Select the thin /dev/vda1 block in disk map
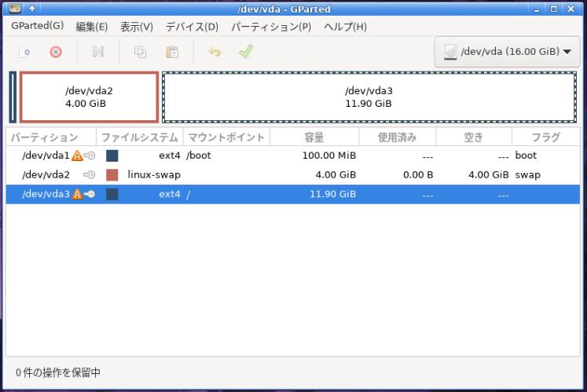 tap(13, 97)
